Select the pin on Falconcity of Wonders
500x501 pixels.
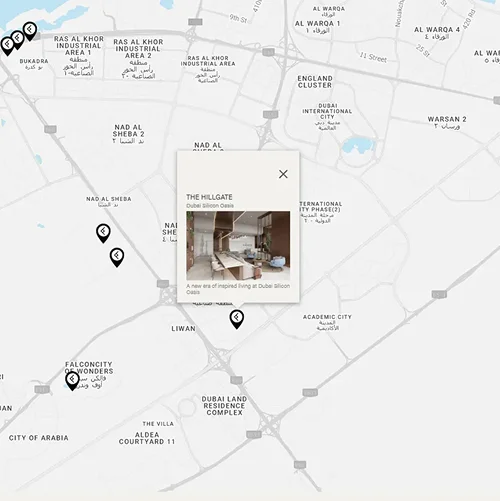click(72, 381)
